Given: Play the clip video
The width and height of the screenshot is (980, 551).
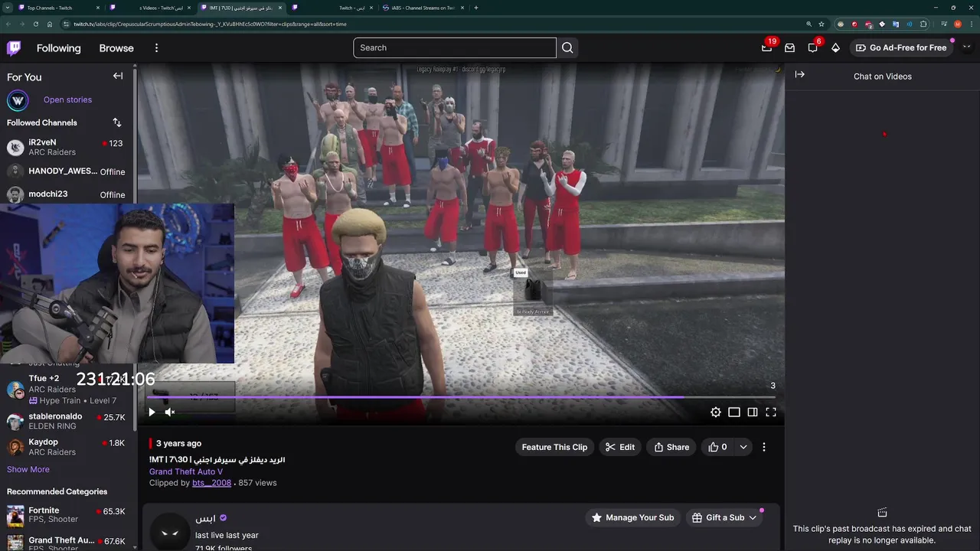Looking at the screenshot, I should [152, 412].
